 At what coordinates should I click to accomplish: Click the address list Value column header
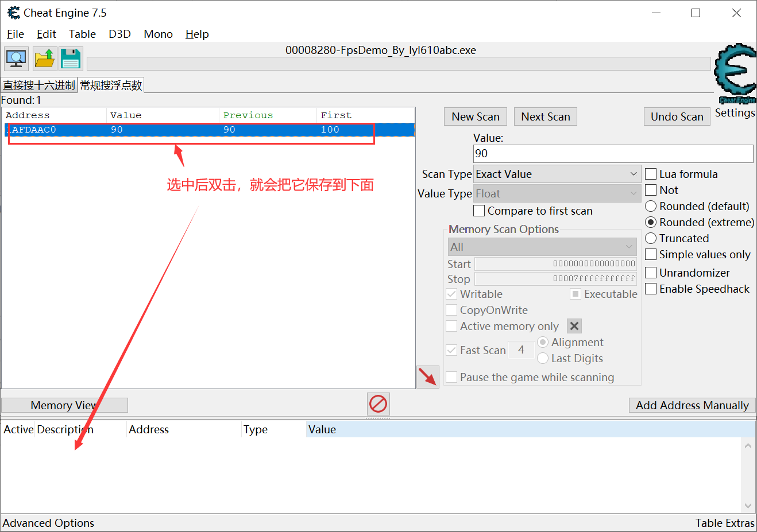pos(530,429)
